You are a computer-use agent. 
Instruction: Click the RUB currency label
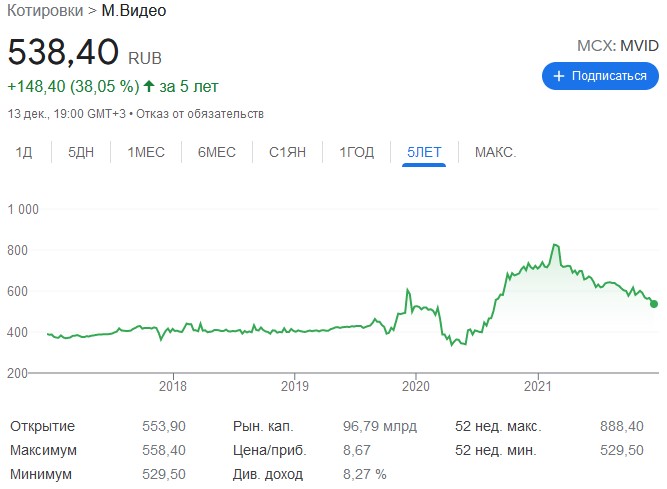[145, 58]
